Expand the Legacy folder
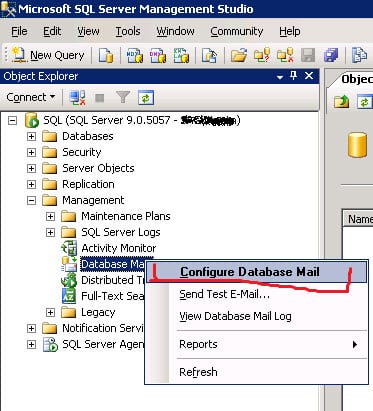The height and width of the screenshot is (411, 373). click(50, 312)
